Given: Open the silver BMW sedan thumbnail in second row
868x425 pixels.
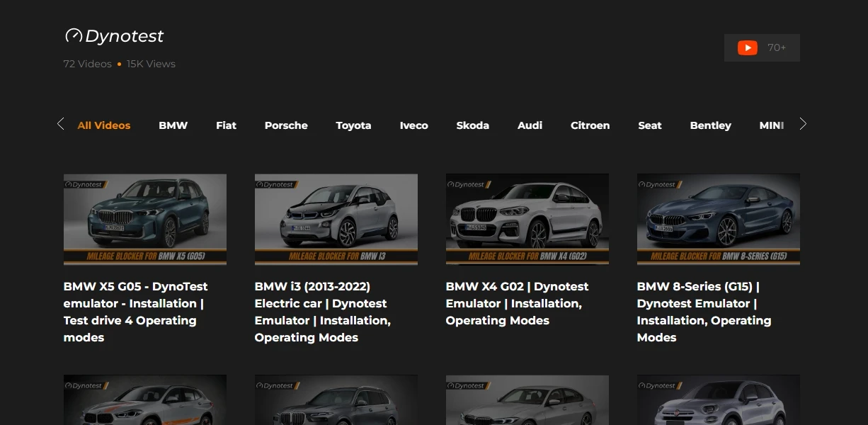Looking at the screenshot, I should click(527, 400).
